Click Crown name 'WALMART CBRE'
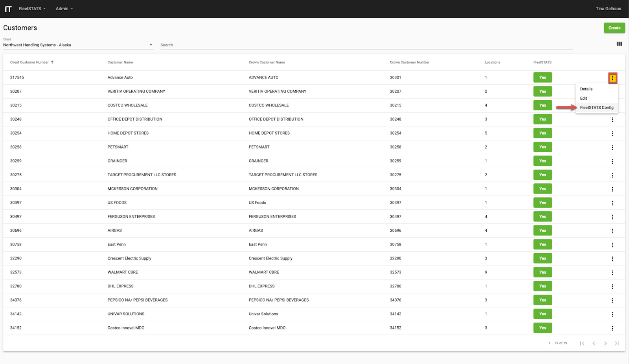629x364 pixels. point(264,272)
